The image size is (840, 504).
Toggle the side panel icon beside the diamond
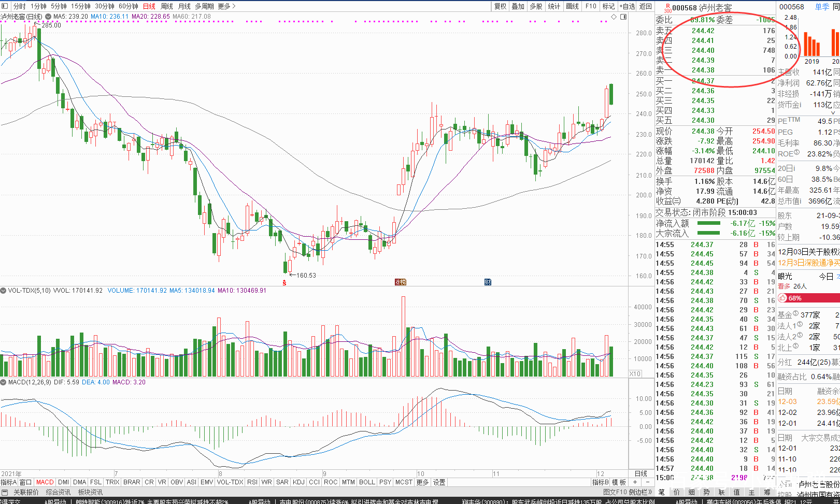point(623,17)
